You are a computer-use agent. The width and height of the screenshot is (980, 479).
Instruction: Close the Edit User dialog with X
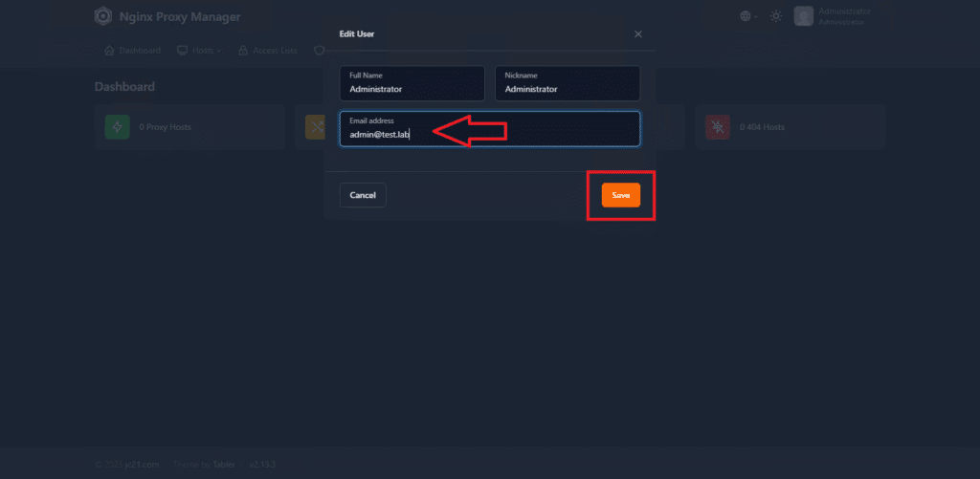tap(638, 34)
